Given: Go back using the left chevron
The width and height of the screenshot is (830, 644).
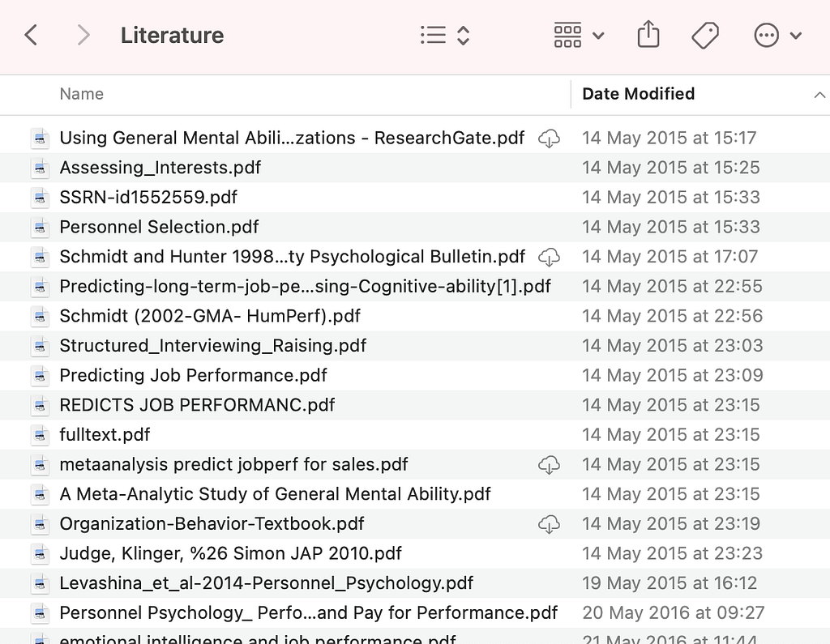Looking at the screenshot, I should pyautogui.click(x=32, y=36).
